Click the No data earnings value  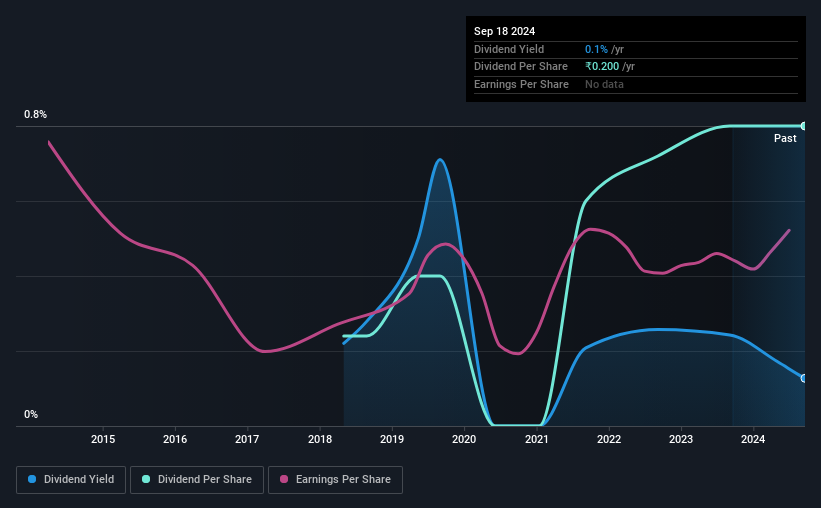click(x=604, y=84)
